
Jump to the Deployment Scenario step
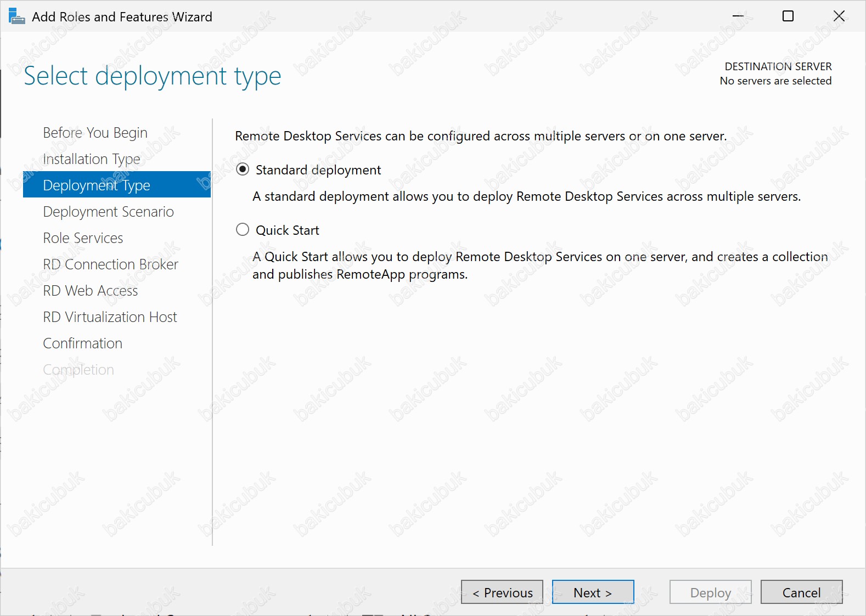pyautogui.click(x=108, y=212)
